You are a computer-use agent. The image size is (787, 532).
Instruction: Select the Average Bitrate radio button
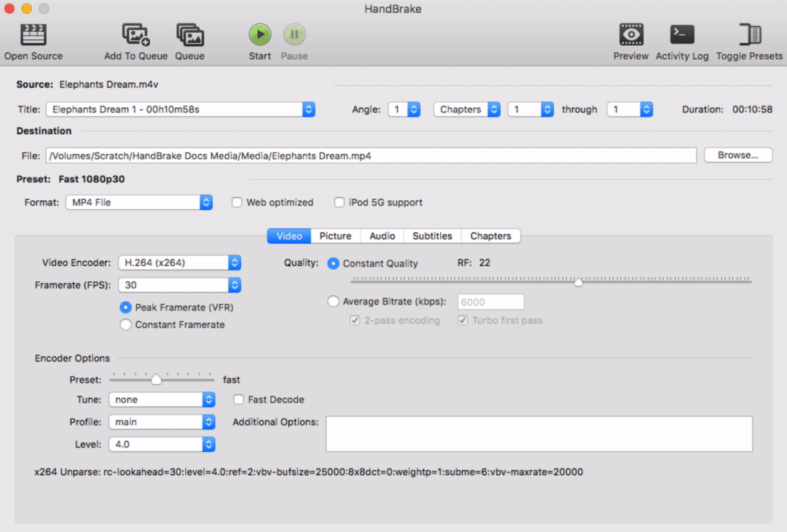pyautogui.click(x=333, y=301)
